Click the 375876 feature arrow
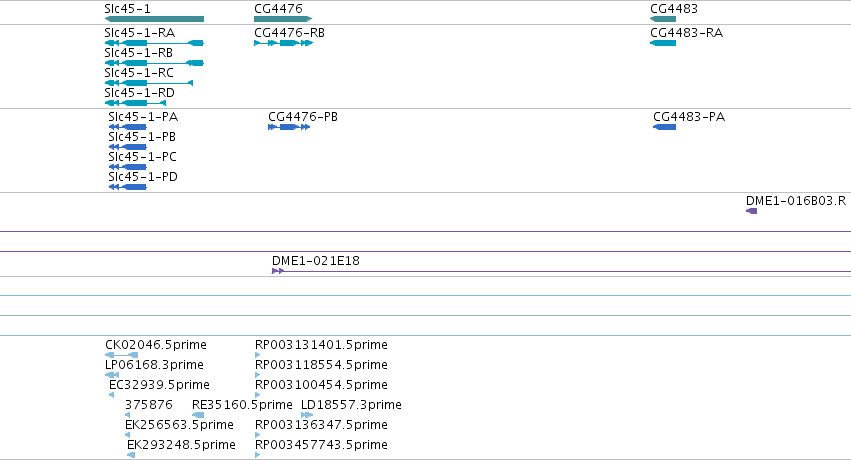The height and width of the screenshot is (460, 851). pos(128,415)
